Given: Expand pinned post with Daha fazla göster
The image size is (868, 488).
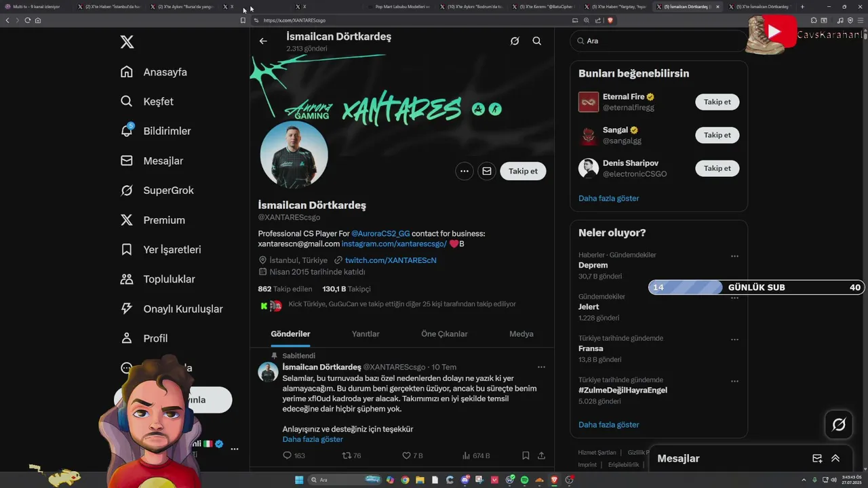Looking at the screenshot, I should click(x=313, y=439).
